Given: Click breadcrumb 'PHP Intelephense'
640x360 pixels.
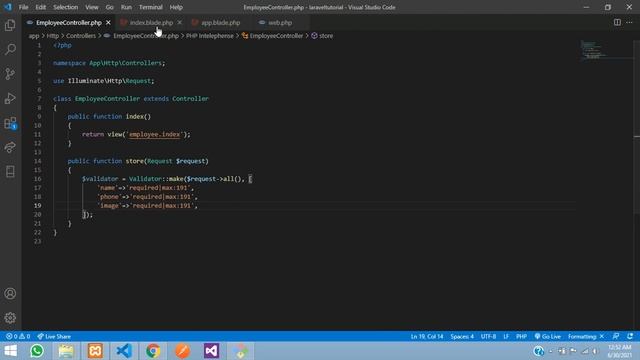Looking at the screenshot, I should click(210, 36).
